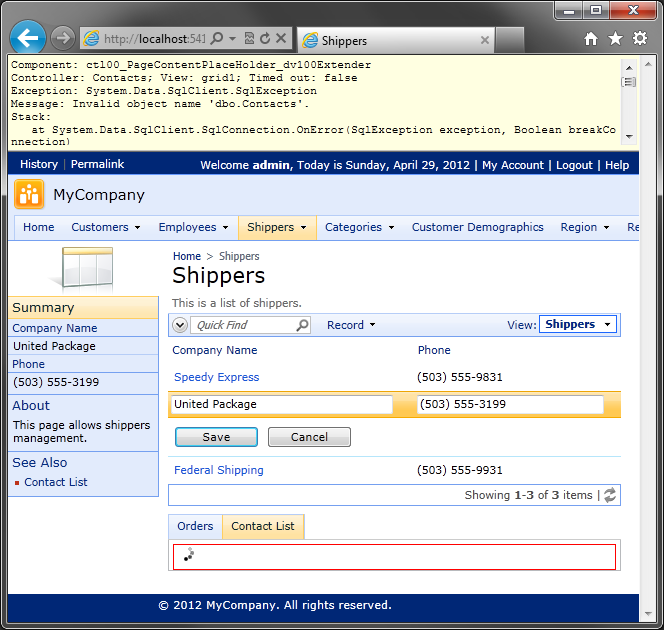Screen dimensions: 664x630
Task: Expand the round chevron beside Quick Find
Action: click(x=180, y=325)
